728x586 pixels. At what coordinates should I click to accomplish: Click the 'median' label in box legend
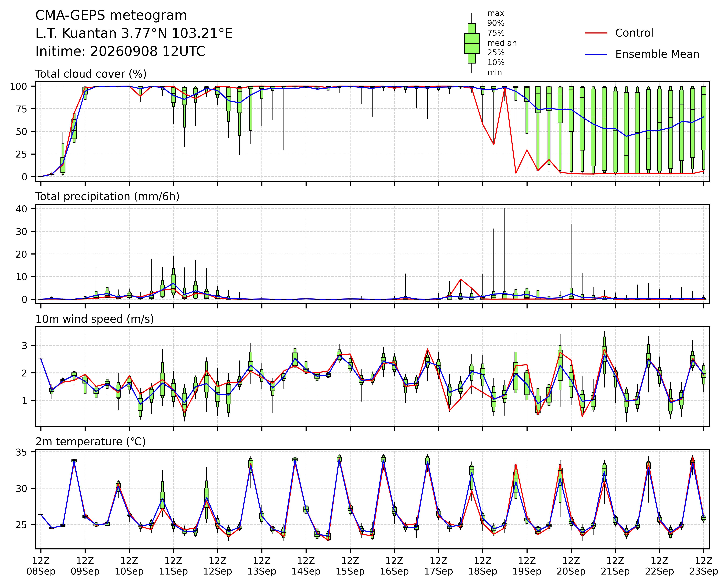[x=502, y=43]
